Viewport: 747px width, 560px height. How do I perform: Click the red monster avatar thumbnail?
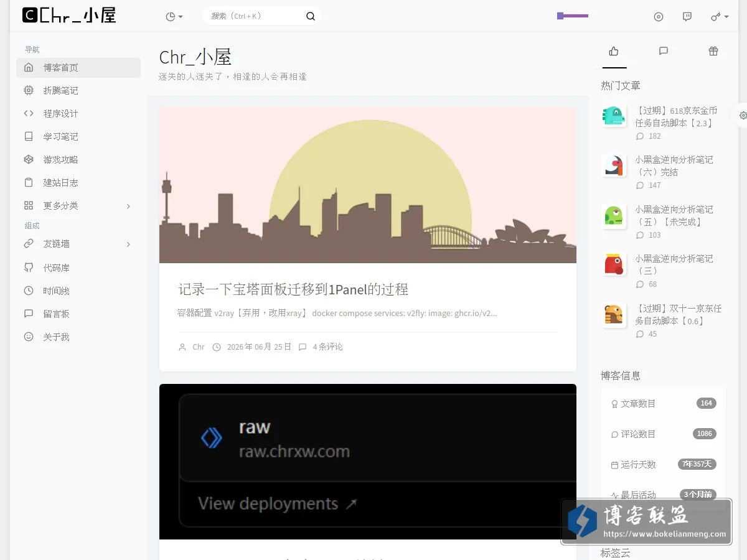(x=614, y=264)
